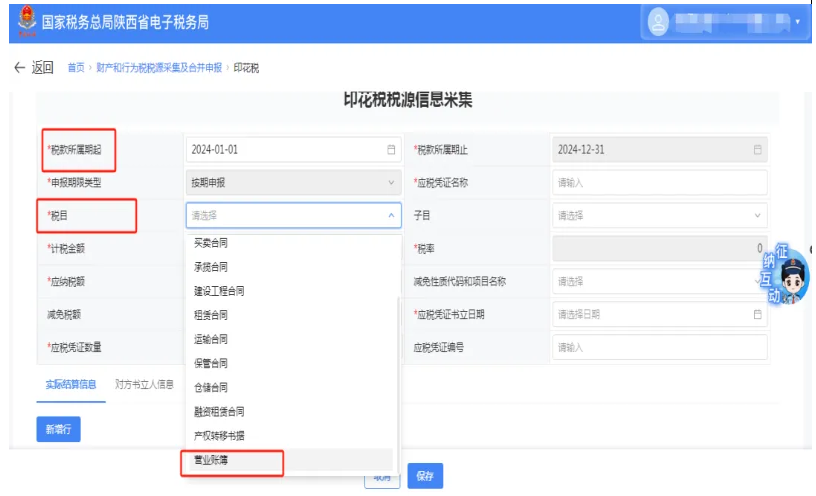Image resolution: width=816 pixels, height=496 pixels.
Task: Select 买卖合同 option in dropdown
Action: click(x=210, y=243)
